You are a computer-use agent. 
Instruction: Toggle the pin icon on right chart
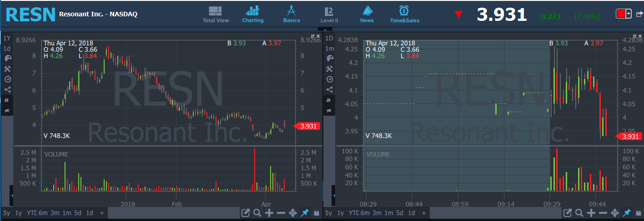pos(627,213)
